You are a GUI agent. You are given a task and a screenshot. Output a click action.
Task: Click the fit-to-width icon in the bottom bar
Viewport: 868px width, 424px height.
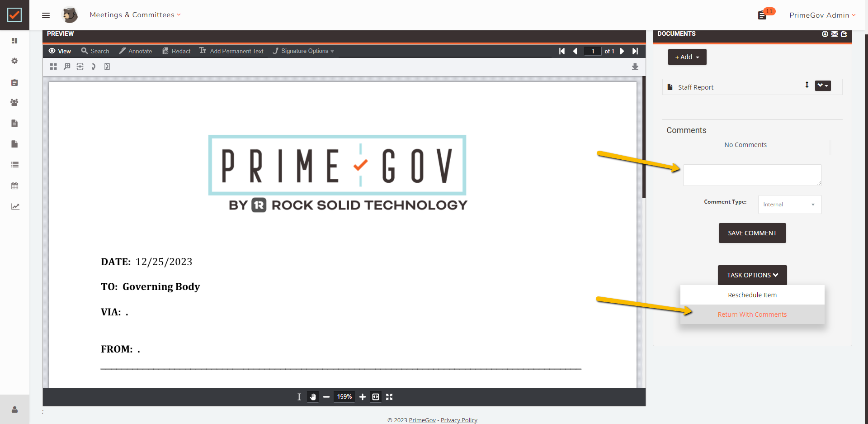pyautogui.click(x=376, y=397)
